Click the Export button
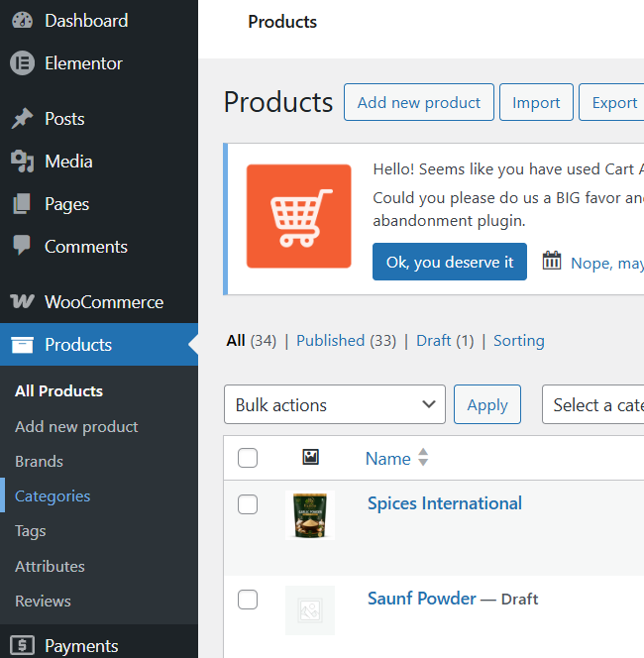Screen dimensions: 644x658 (613, 102)
